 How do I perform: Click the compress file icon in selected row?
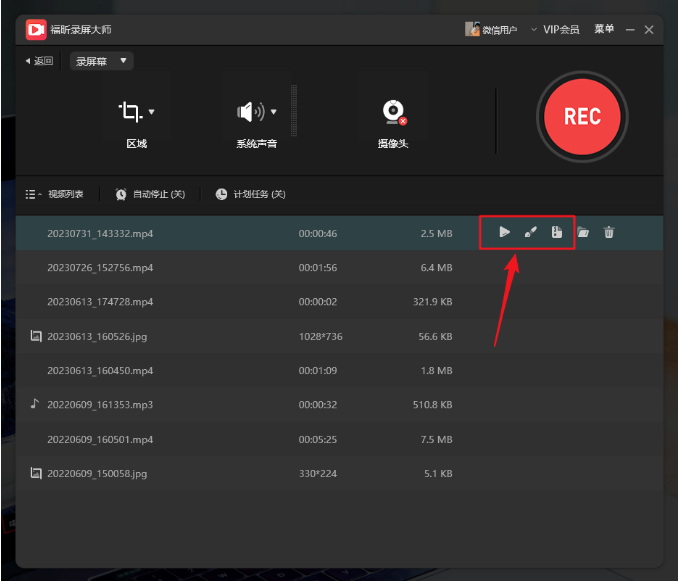coord(557,233)
